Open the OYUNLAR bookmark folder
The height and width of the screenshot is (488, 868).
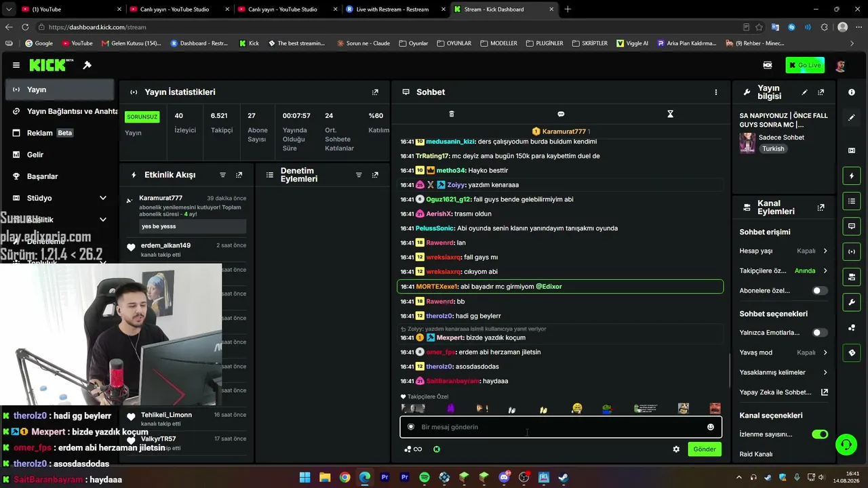tap(454, 43)
